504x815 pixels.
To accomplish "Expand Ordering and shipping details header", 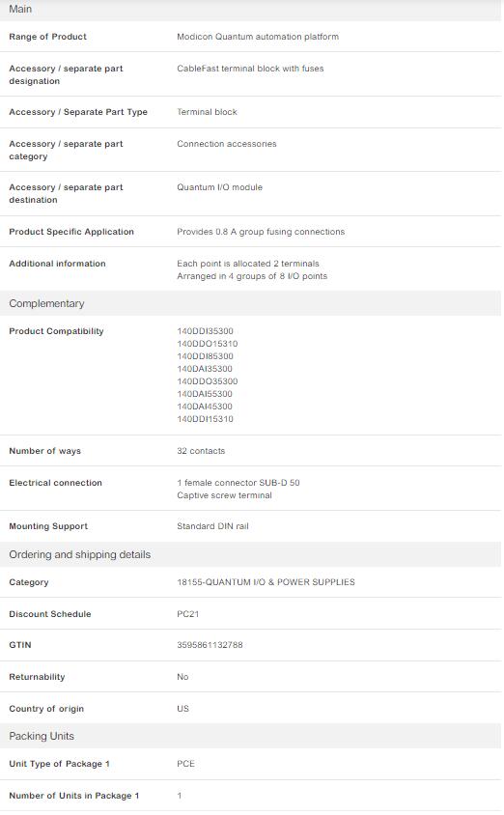I will coord(250,554).
